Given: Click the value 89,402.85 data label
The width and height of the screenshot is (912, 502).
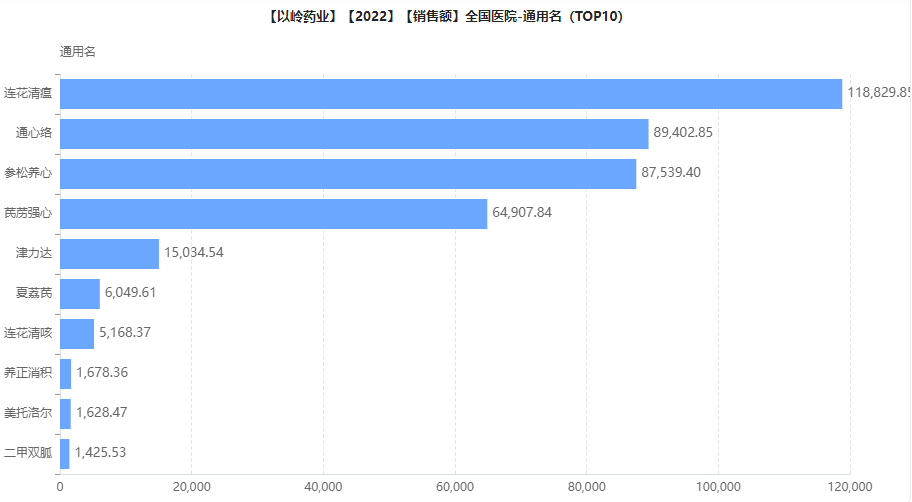Looking at the screenshot, I should click(x=683, y=133).
